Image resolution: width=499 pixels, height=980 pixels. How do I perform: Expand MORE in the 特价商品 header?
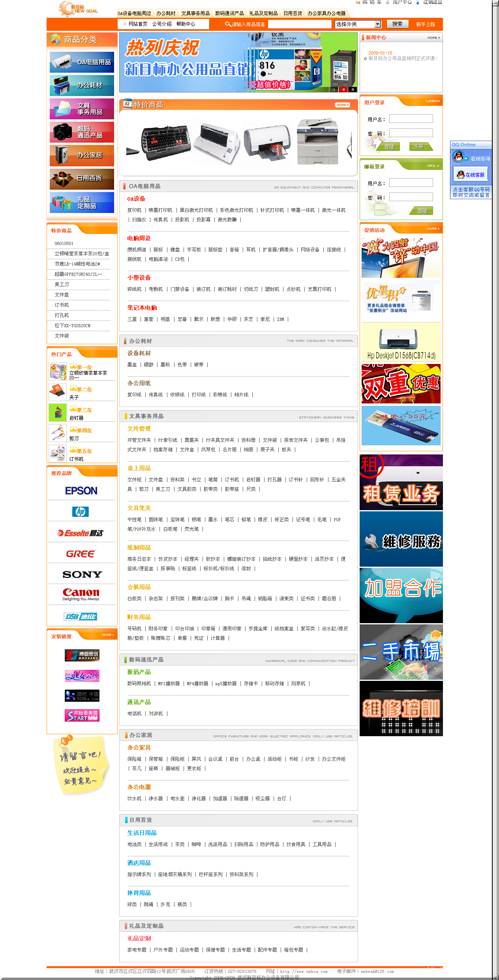click(342, 105)
